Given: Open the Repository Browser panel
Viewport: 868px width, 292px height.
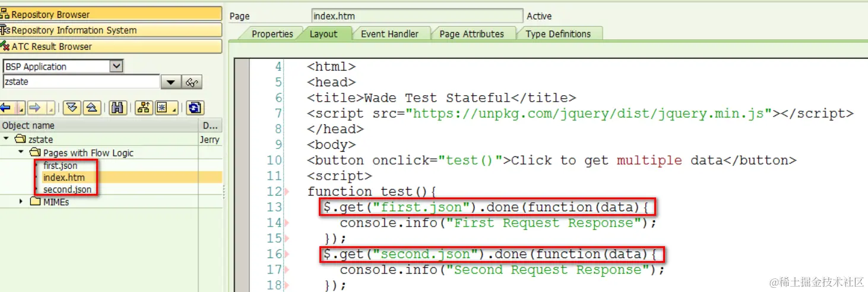Looking at the screenshot, I should click(x=111, y=14).
